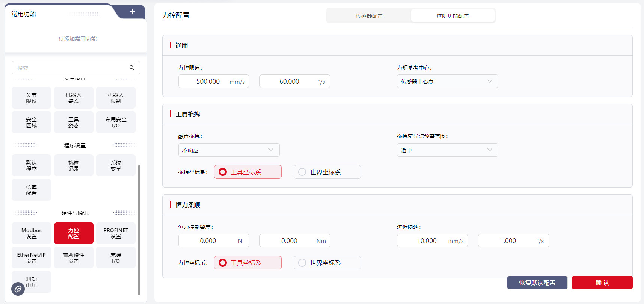
Task: Expand the 拖拽奇异点预警范围 dropdown
Action: 447,150
